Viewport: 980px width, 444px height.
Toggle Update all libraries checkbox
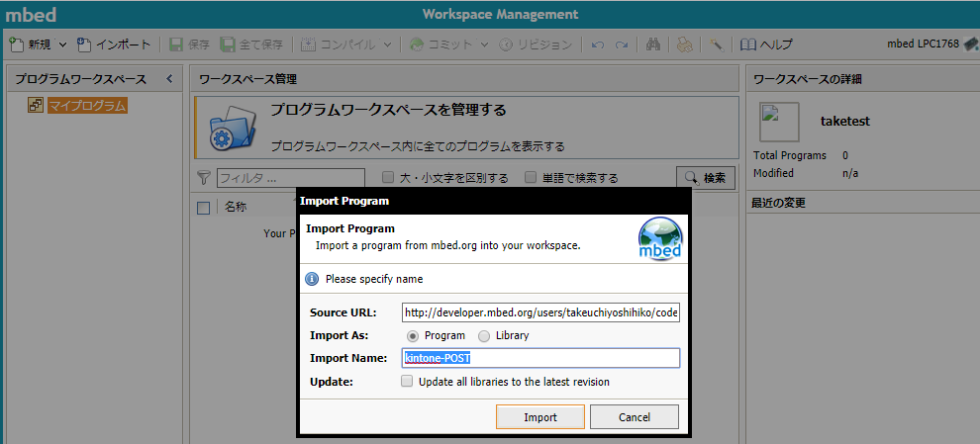407,381
